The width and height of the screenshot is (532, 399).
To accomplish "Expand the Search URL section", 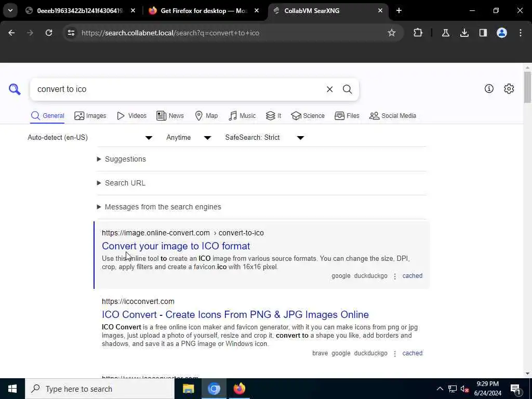I will click(x=122, y=183).
